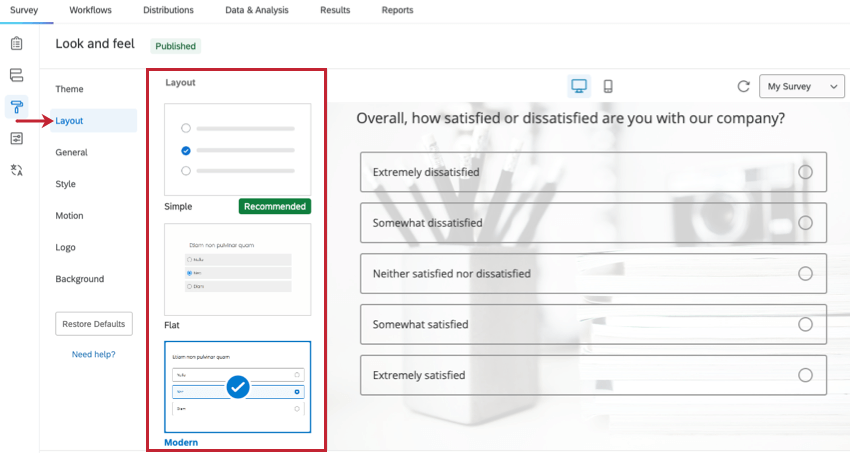Open the Builder clipboard icon in the sidebar
This screenshot has height=453, width=850.
point(17,43)
